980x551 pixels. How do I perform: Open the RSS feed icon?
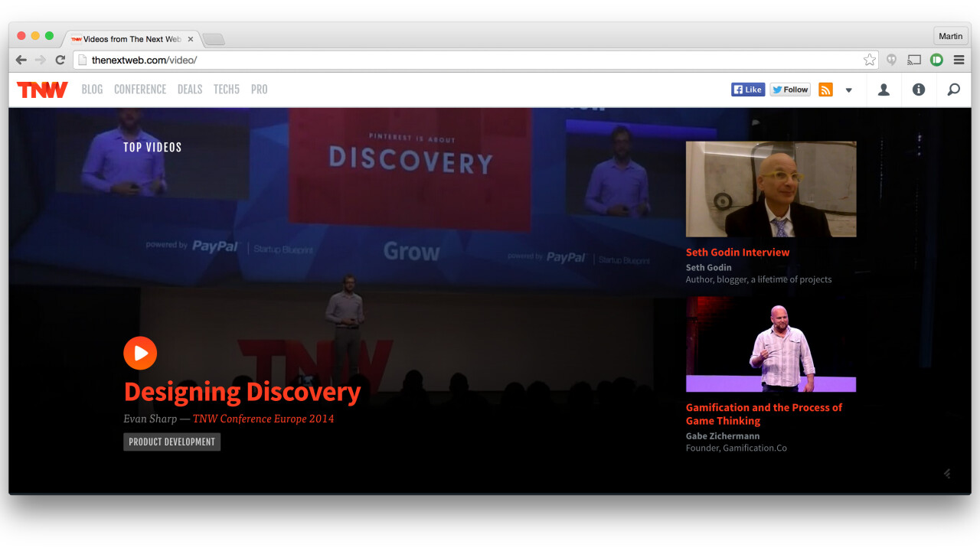[825, 90]
